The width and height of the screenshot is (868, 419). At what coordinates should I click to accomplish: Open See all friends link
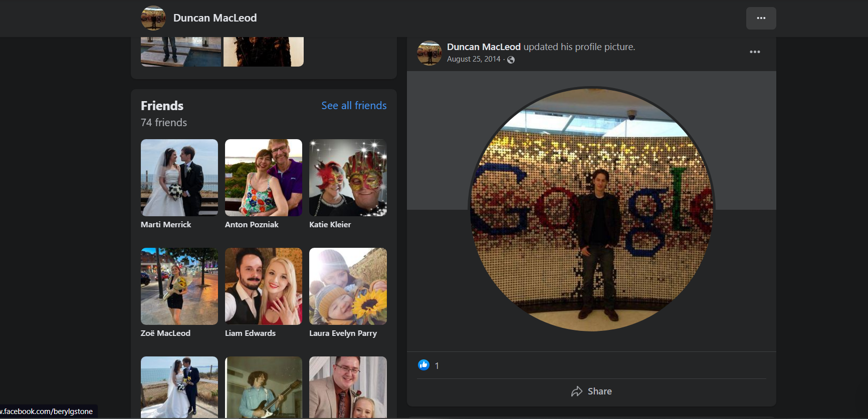pyautogui.click(x=354, y=106)
